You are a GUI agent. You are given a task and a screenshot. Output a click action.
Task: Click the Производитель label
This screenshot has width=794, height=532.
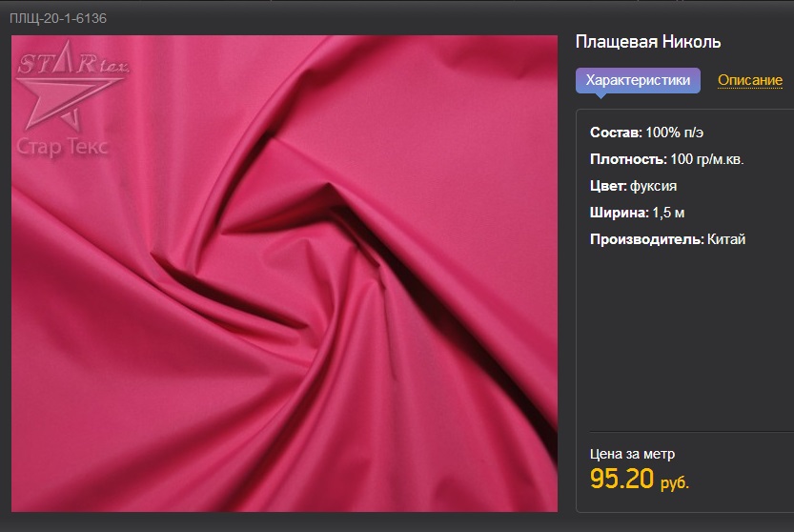pos(647,239)
